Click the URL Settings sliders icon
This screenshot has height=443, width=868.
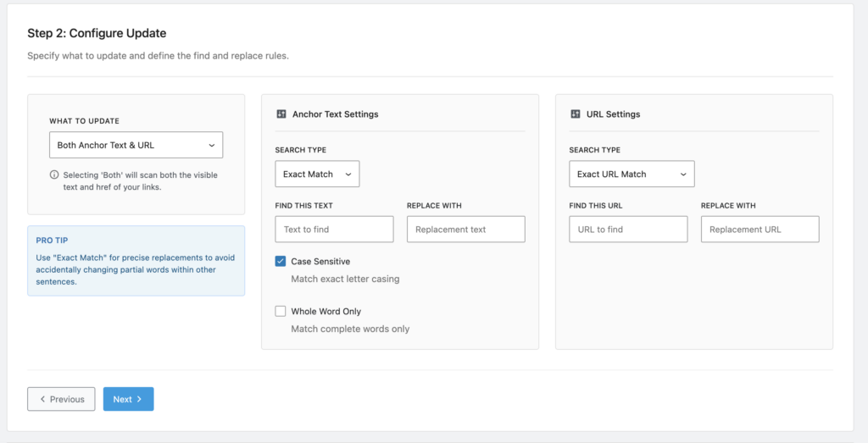tap(576, 114)
